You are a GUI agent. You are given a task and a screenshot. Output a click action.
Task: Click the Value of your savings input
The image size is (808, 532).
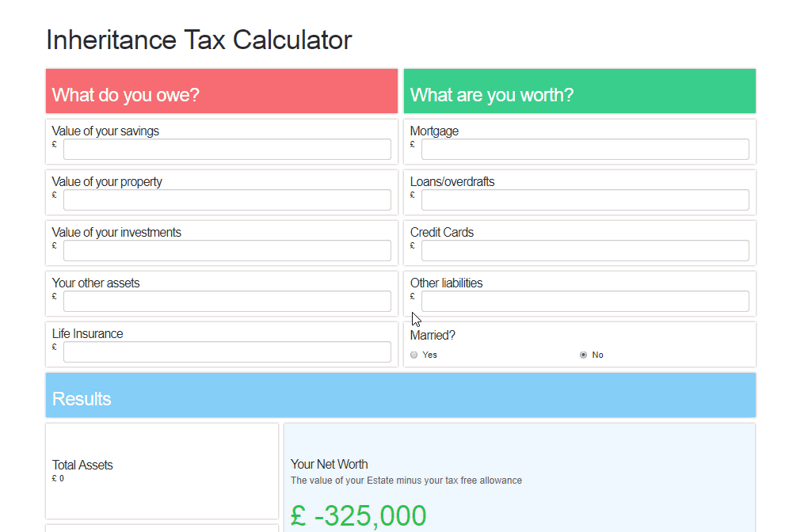click(227, 150)
